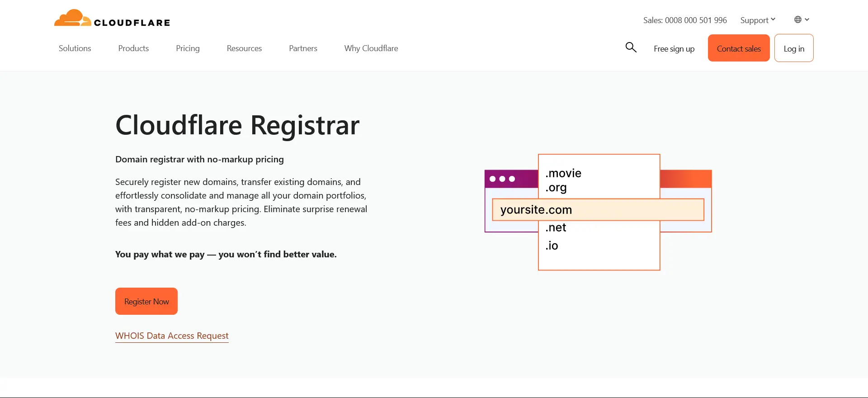Image resolution: width=868 pixels, height=398 pixels.
Task: Click the .io text in illustration
Action: click(552, 246)
